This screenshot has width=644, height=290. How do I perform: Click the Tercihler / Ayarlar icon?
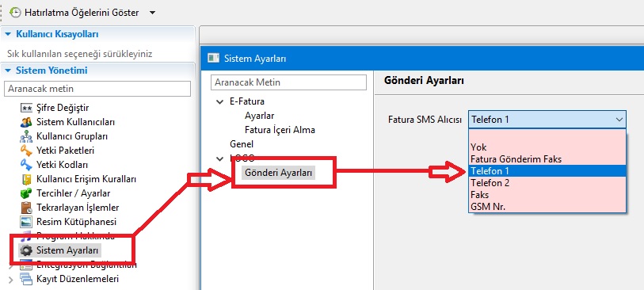coord(26,193)
